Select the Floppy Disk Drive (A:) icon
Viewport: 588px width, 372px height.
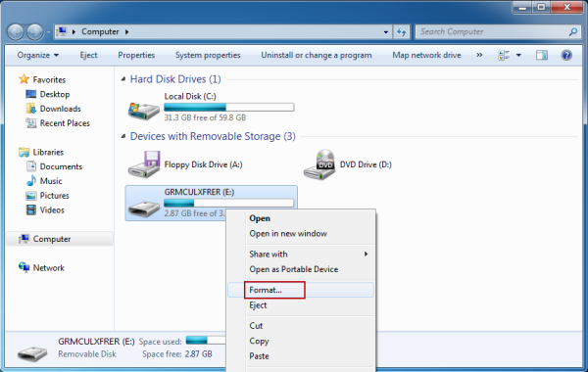tap(144, 164)
